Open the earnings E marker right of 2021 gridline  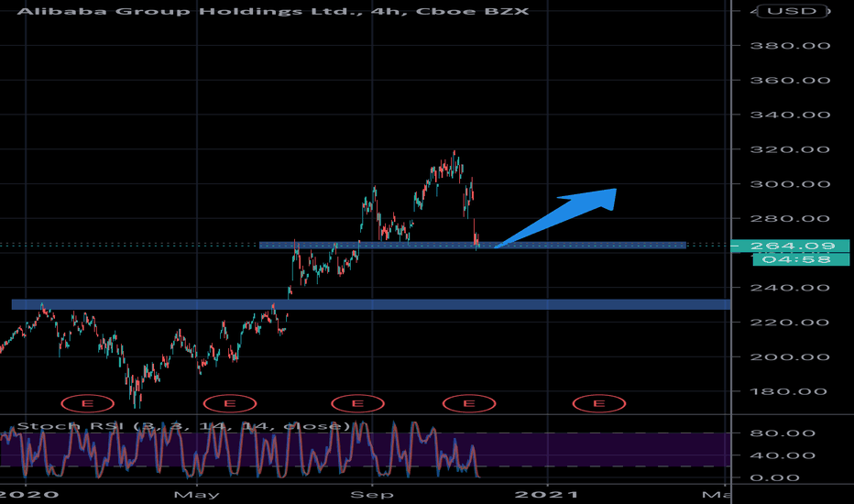599,404
